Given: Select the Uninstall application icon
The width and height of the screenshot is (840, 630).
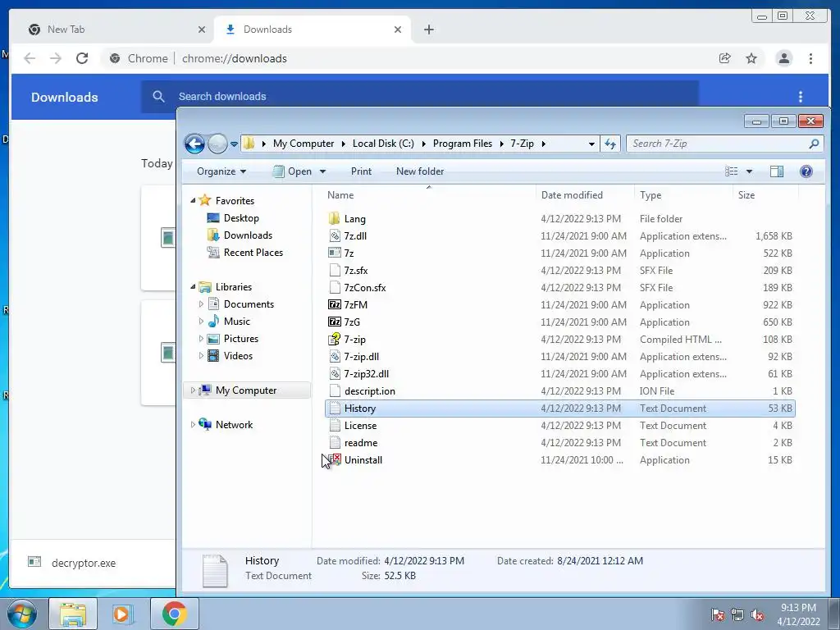Looking at the screenshot, I should coord(335,459).
